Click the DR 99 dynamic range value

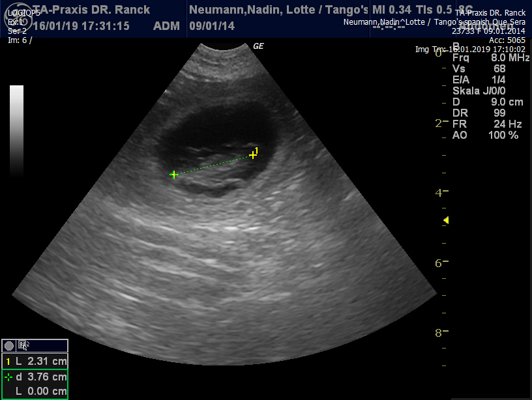pos(479,113)
